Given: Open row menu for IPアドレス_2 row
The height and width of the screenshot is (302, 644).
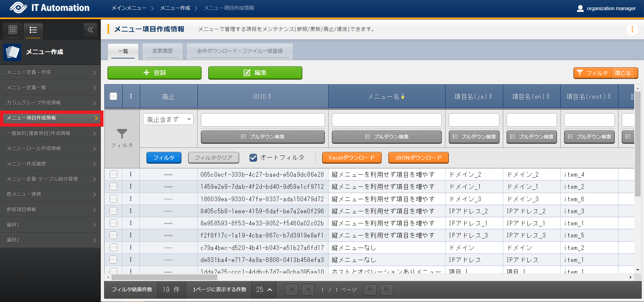Looking at the screenshot, I should 131,211.
